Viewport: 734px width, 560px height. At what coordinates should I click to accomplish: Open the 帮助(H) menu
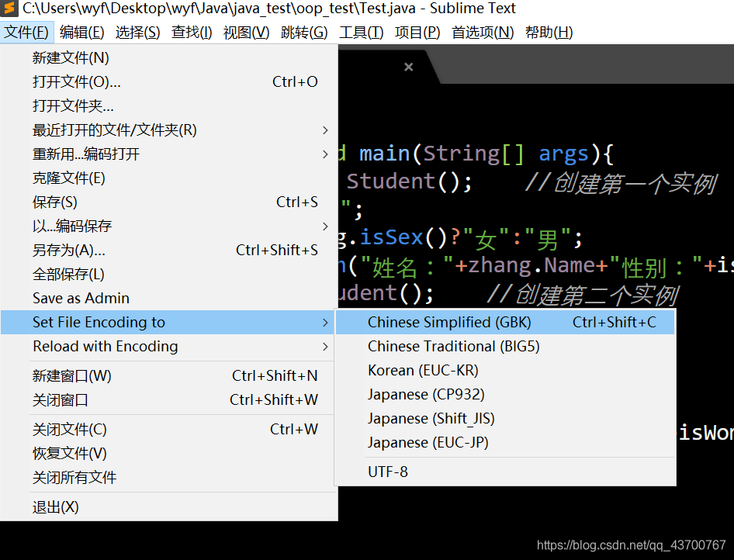click(549, 33)
